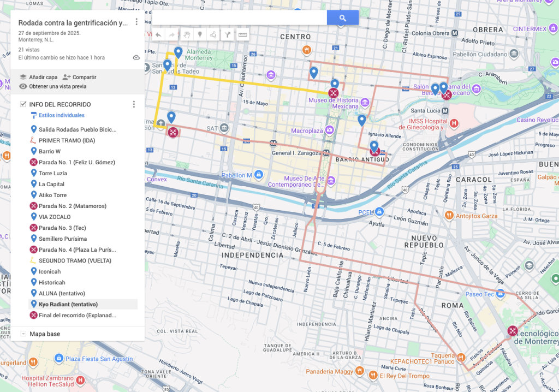This screenshot has width=559, height=392.
Task: Click the undo arrow in the toolbar
Action: point(158,35)
